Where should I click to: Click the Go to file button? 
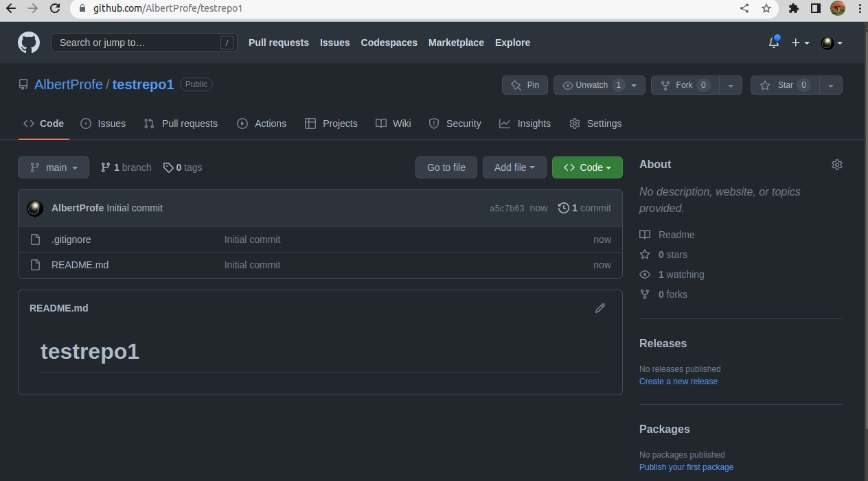(446, 167)
